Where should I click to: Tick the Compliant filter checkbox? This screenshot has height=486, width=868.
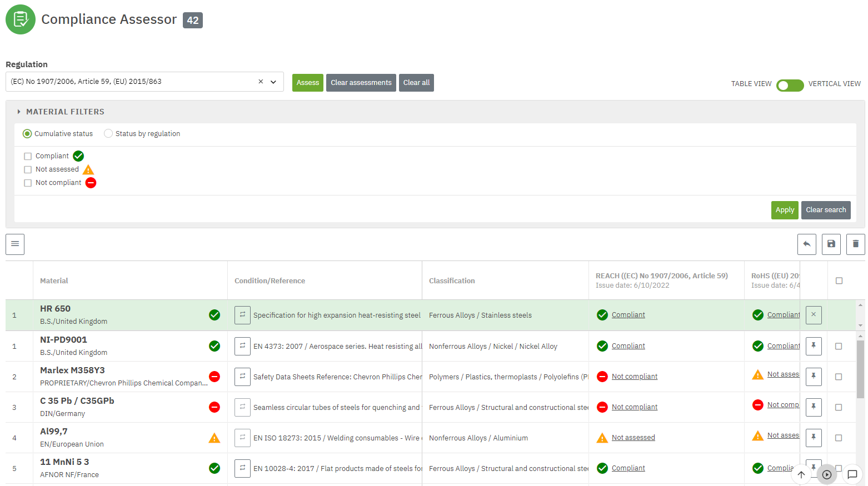(28, 156)
